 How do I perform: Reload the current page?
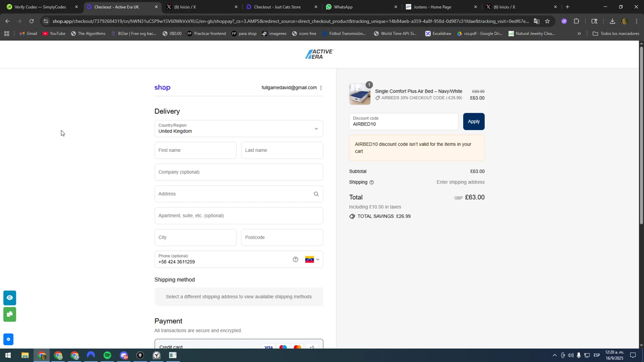(31, 21)
